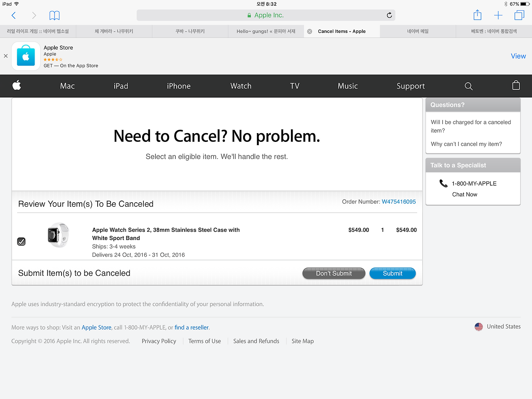Start Chat Now with a specialist
The image size is (532, 399).
click(465, 194)
